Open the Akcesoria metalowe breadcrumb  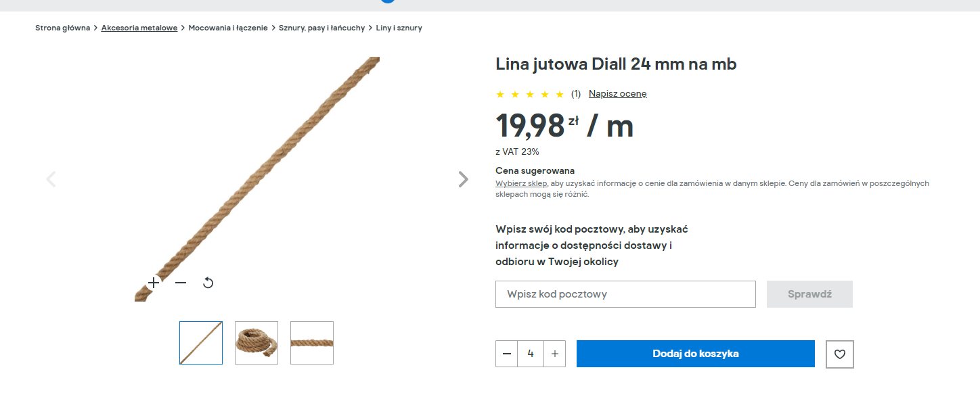(139, 28)
